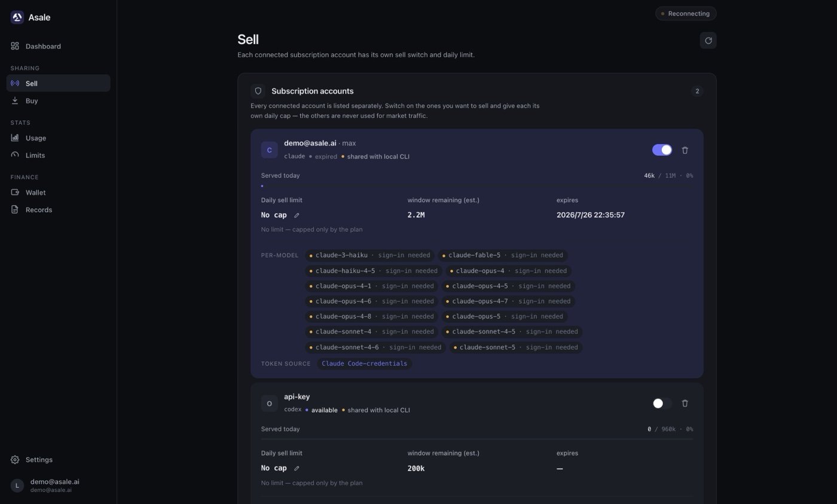Edit daily sell limit for demo@asale.ai
This screenshot has width=837, height=504.
point(297,215)
